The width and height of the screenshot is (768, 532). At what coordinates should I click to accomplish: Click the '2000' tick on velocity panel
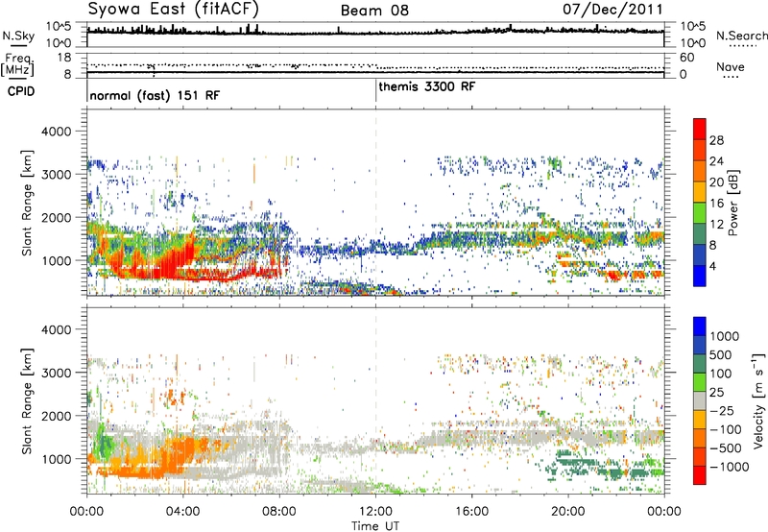(x=57, y=416)
